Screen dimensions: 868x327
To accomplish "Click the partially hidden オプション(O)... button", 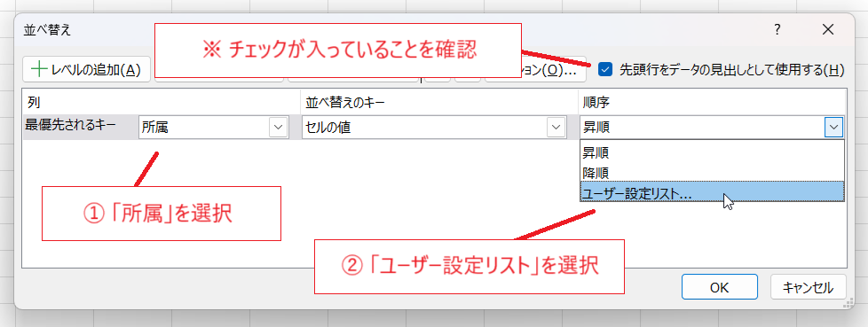I will (x=554, y=70).
